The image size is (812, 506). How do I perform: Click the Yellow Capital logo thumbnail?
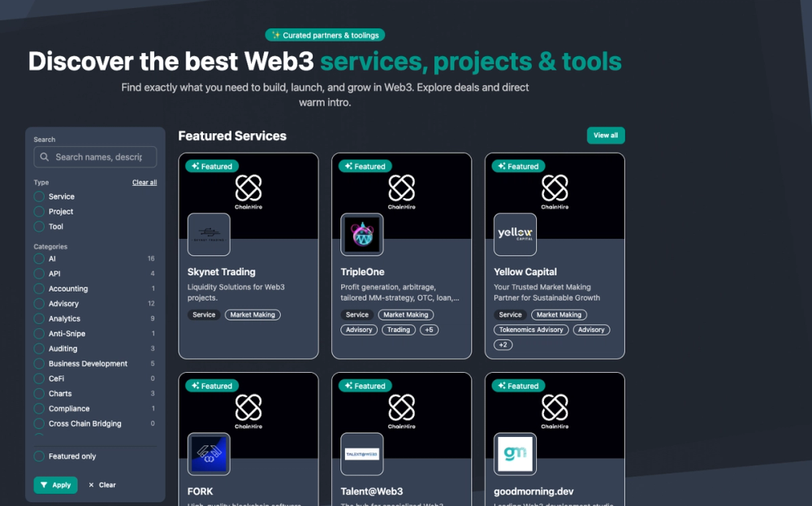(x=516, y=235)
